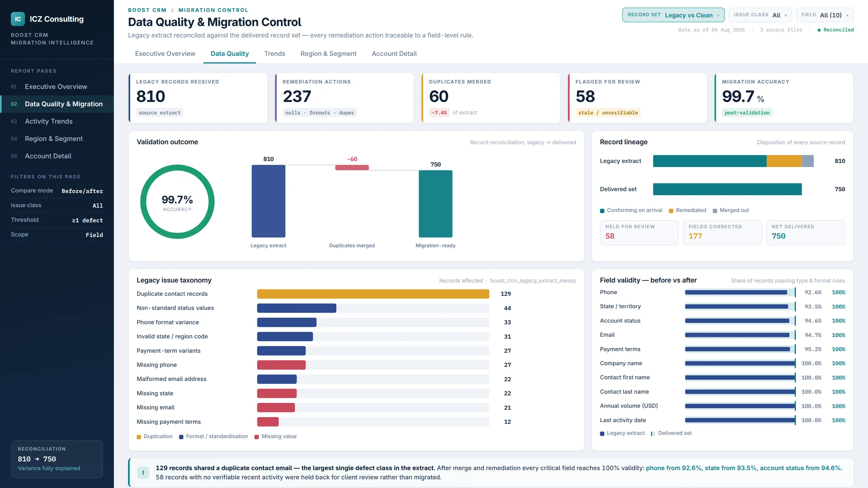Click 'stale / unverifiable' tag

(x=608, y=113)
